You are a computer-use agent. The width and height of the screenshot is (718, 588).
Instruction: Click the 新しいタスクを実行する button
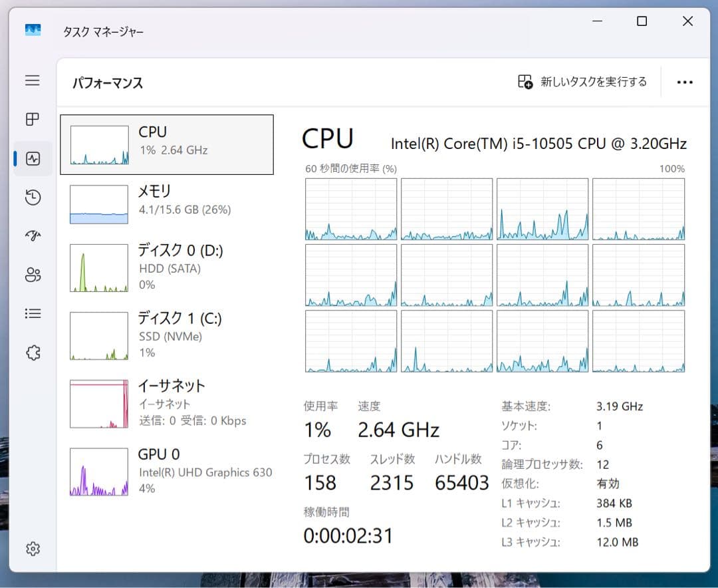(581, 81)
